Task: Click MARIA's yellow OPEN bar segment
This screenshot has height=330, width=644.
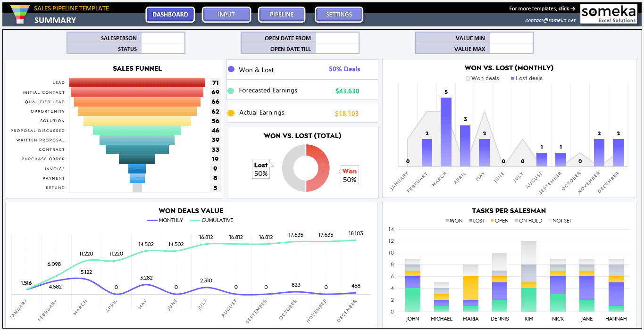Action: tap(471, 288)
